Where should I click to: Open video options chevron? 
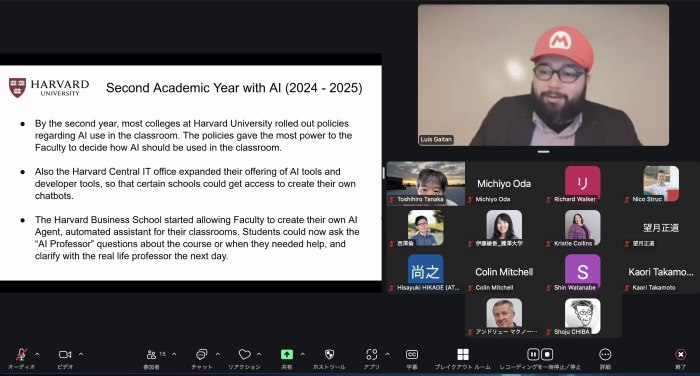click(x=81, y=354)
